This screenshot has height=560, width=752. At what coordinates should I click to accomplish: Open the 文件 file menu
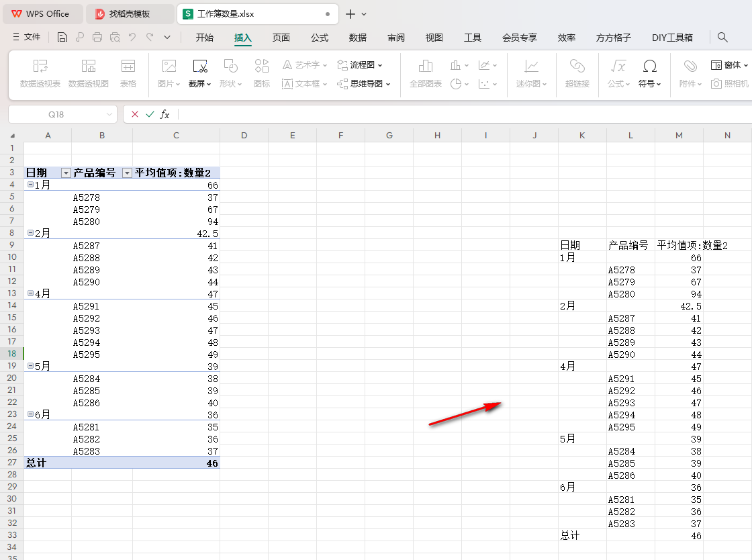click(27, 37)
